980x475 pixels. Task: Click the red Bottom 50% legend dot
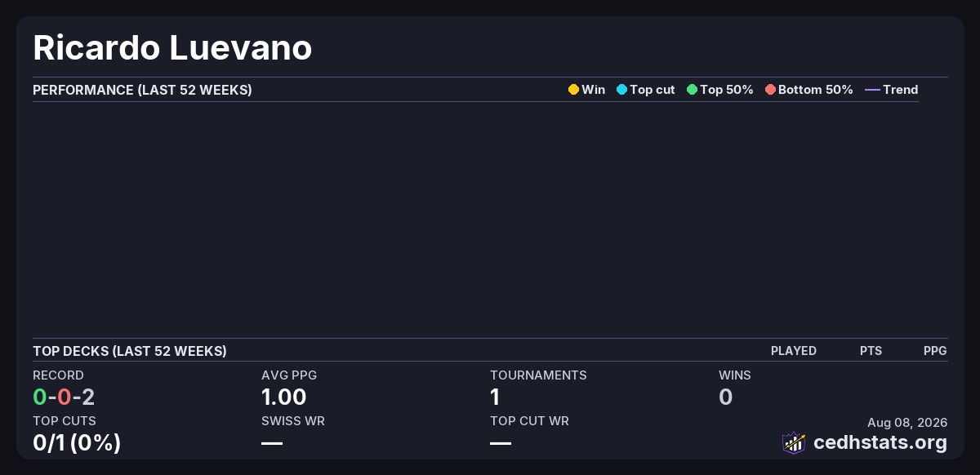tap(770, 90)
